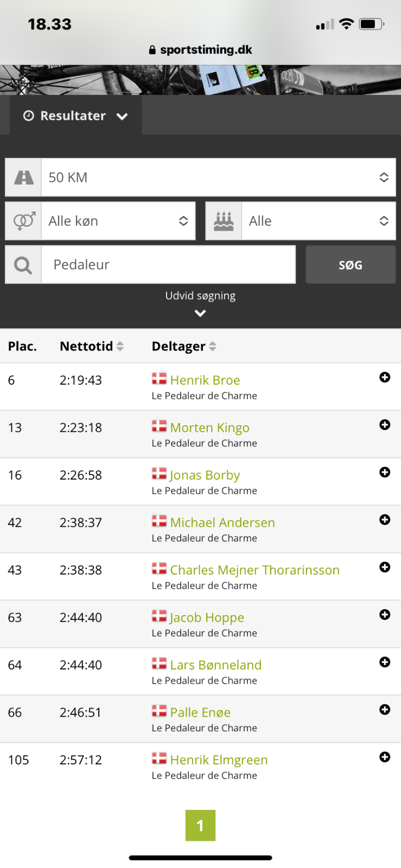
Task: Expand details for Morten Kingo row
Action: click(385, 425)
